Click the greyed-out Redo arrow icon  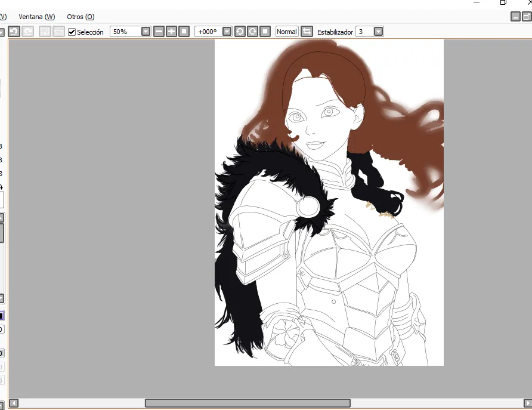tap(28, 32)
